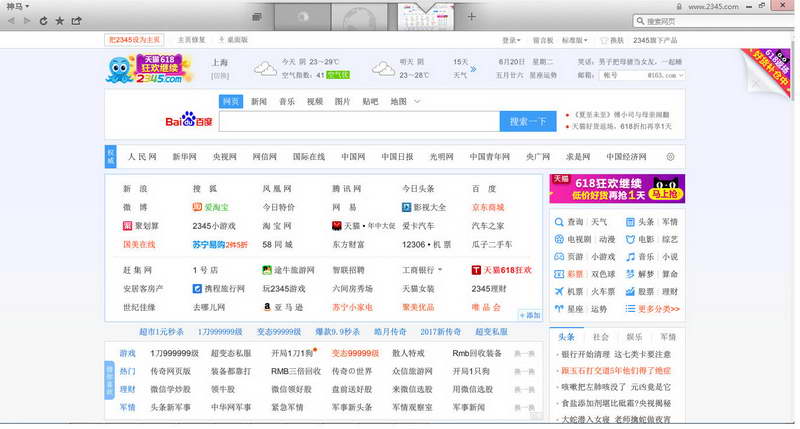
Task: Open the 工商银行 dropdown arrow
Action: click(440, 270)
